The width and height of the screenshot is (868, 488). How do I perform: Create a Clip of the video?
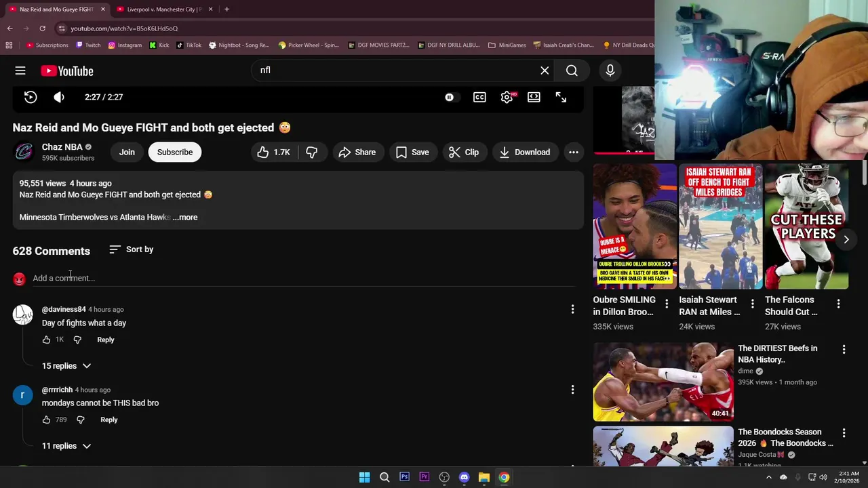pos(464,152)
